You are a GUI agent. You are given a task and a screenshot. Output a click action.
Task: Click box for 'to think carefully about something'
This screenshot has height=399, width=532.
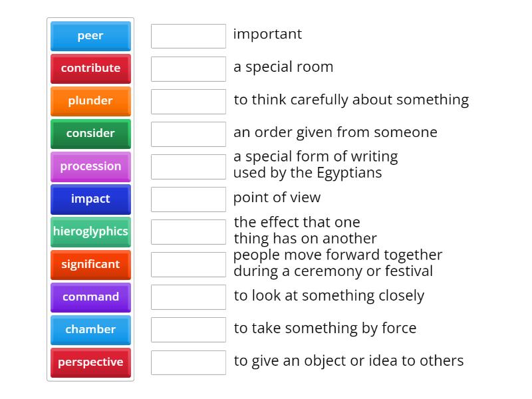(188, 101)
